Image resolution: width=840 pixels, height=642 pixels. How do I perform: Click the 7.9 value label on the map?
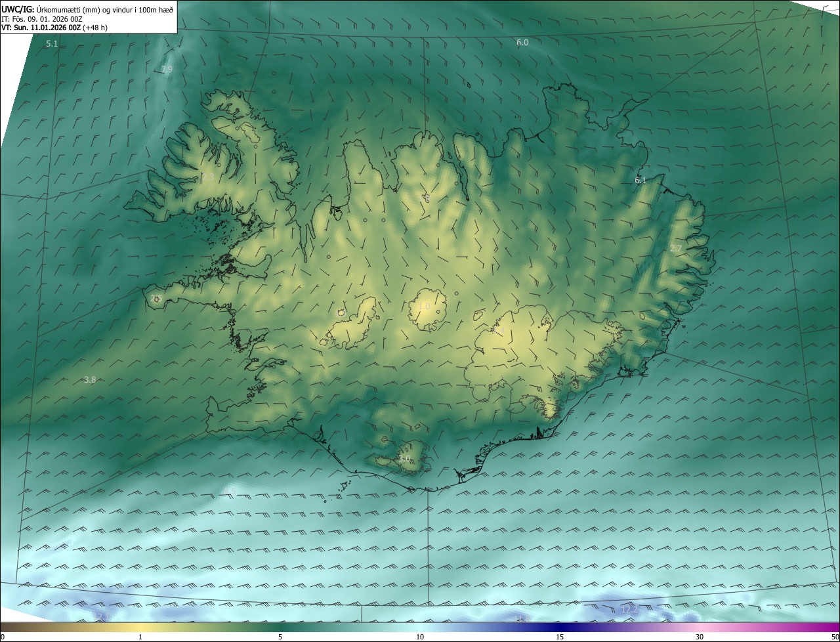pos(167,69)
